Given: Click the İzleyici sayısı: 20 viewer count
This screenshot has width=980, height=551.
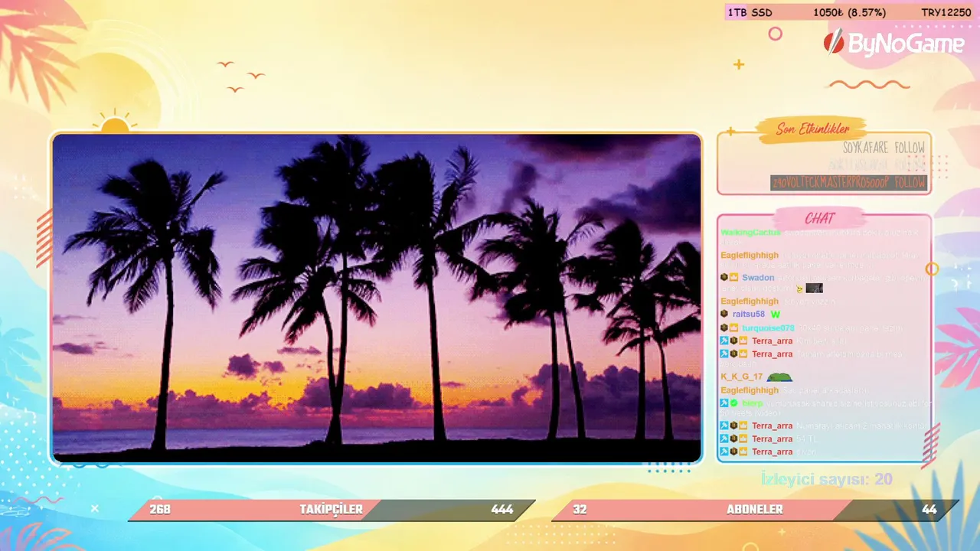Looking at the screenshot, I should coord(826,479).
